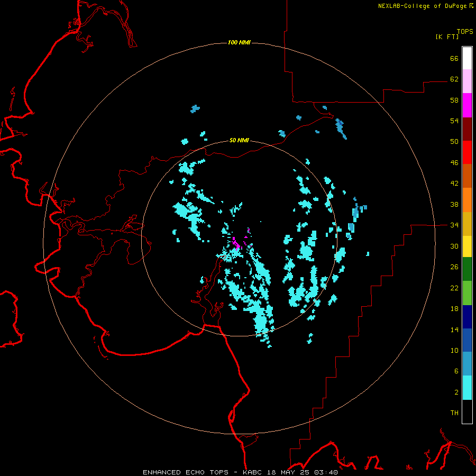Click the burnt orange legend swatch

click(x=467, y=176)
